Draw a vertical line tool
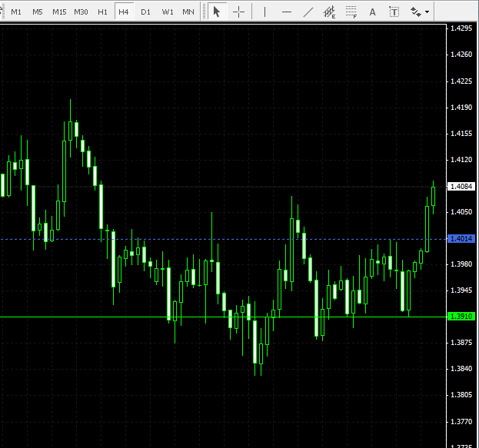The image size is (479, 448). point(264,12)
